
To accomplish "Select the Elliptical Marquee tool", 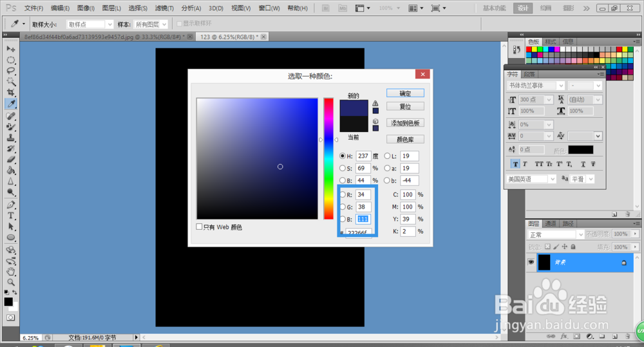I will (11, 60).
